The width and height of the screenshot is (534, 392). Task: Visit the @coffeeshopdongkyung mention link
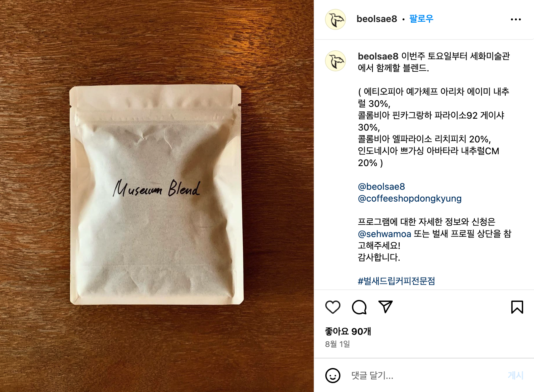(410, 198)
